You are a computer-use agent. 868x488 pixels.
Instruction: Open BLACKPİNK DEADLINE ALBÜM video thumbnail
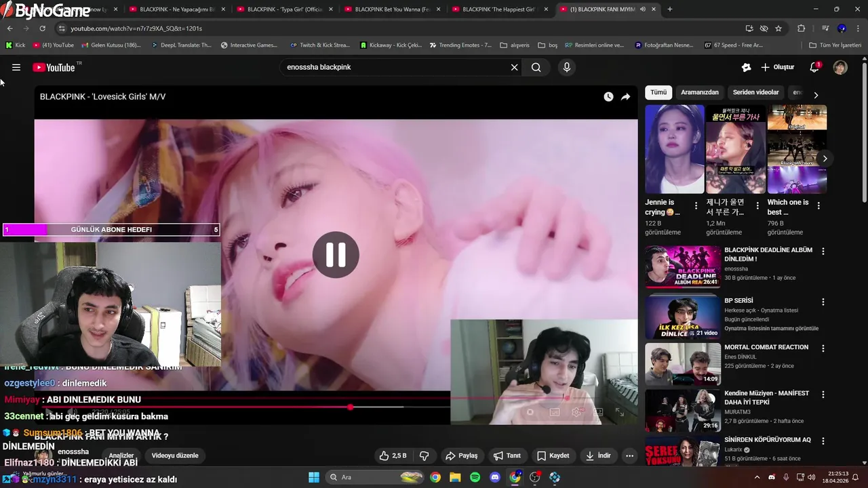click(x=683, y=267)
